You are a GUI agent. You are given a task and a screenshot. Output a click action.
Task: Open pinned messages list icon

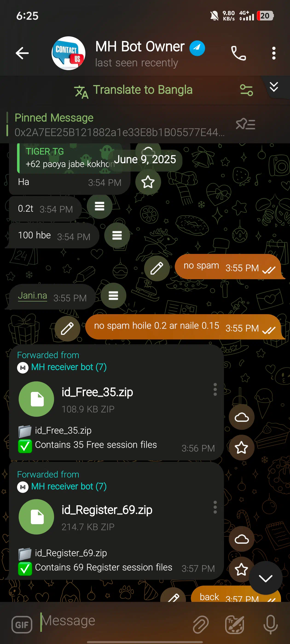(x=245, y=124)
